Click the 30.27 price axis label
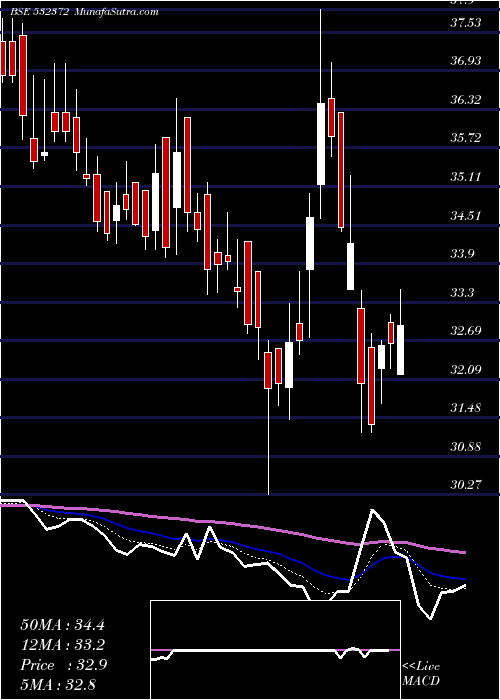The image size is (500, 700). pos(466,485)
